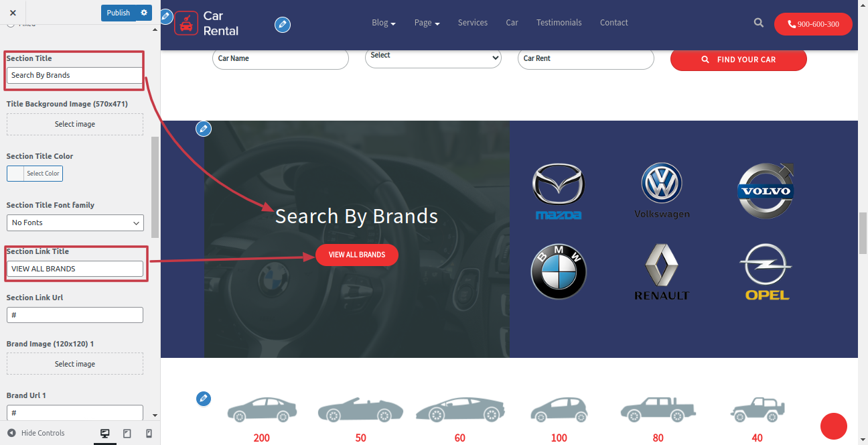The image size is (868, 445).
Task: Select the Renault brand logo
Action: [662, 271]
